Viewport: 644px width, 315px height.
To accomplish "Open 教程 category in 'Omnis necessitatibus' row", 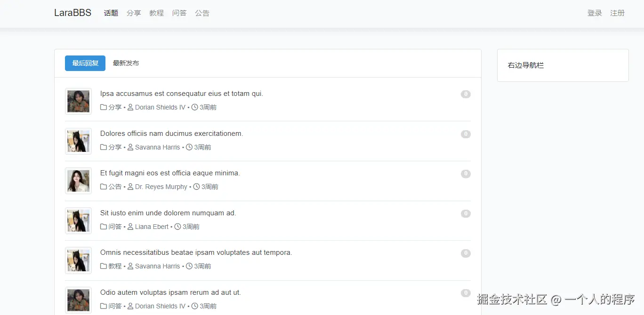I will point(115,266).
